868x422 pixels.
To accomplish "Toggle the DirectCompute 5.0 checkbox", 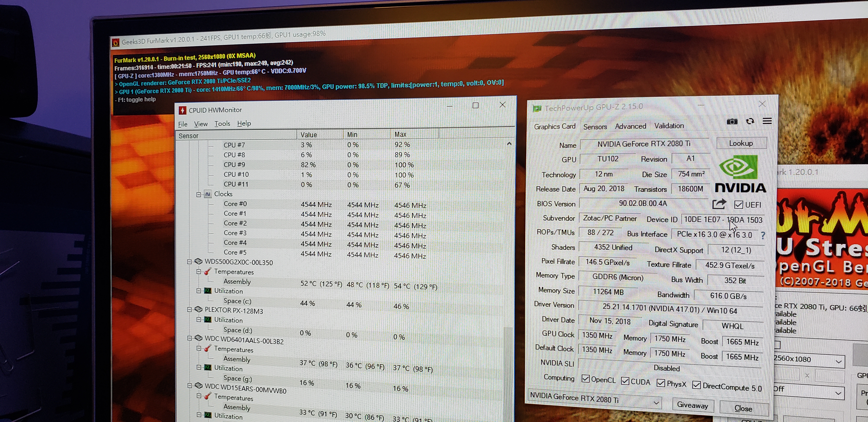I will (696, 385).
